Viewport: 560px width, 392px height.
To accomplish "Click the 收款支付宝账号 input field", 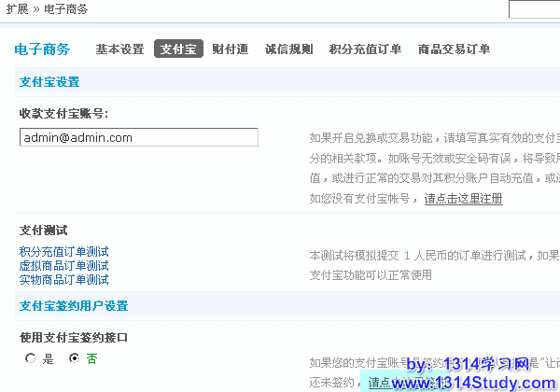I will pos(138,137).
